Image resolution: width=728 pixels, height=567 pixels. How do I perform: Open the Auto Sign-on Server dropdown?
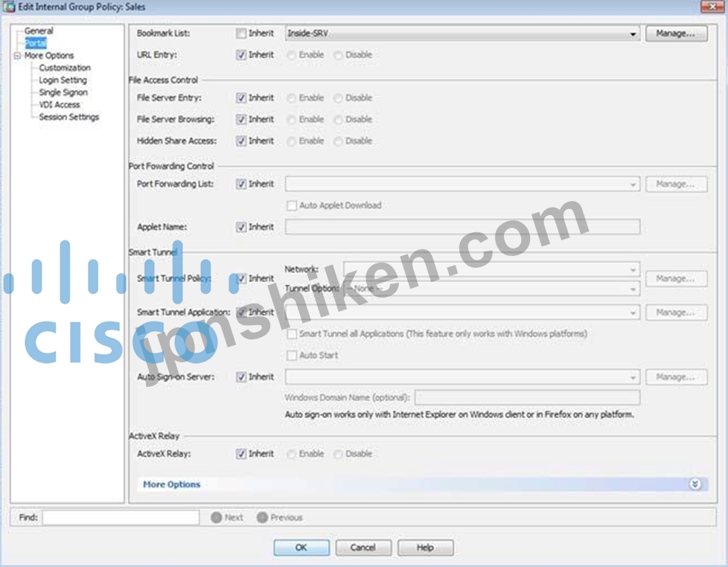click(462, 377)
